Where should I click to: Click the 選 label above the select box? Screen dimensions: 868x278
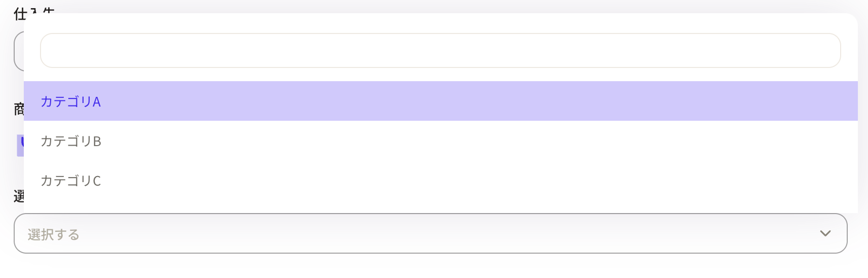(x=19, y=196)
